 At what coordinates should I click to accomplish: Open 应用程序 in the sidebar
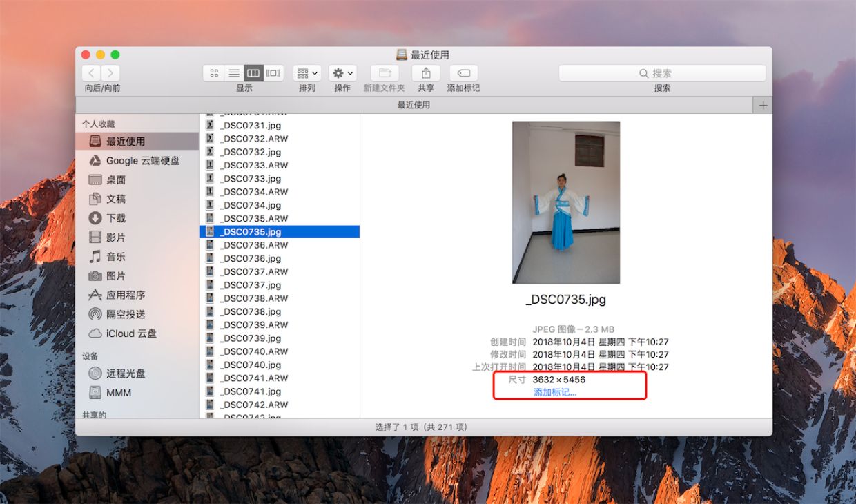137,295
